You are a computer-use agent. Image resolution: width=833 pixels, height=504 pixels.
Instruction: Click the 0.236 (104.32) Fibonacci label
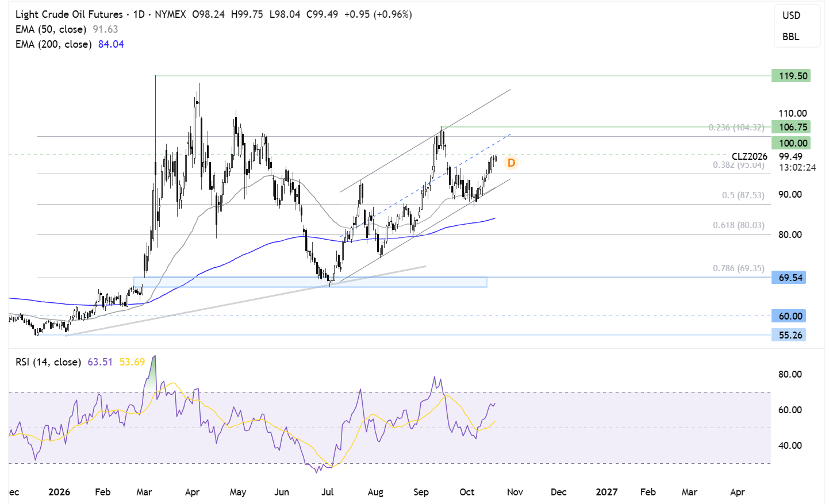736,128
